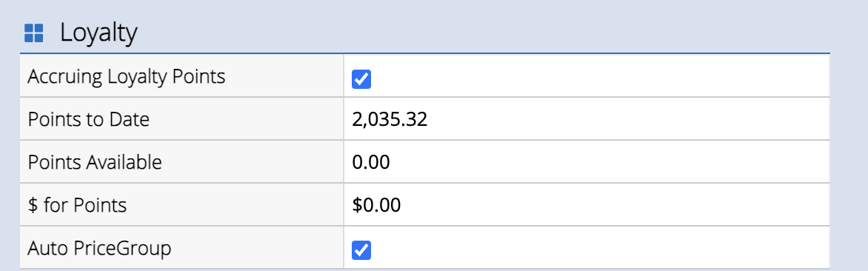
Task: Click empty space right of the Accruing checkbox
Action: [x=600, y=76]
